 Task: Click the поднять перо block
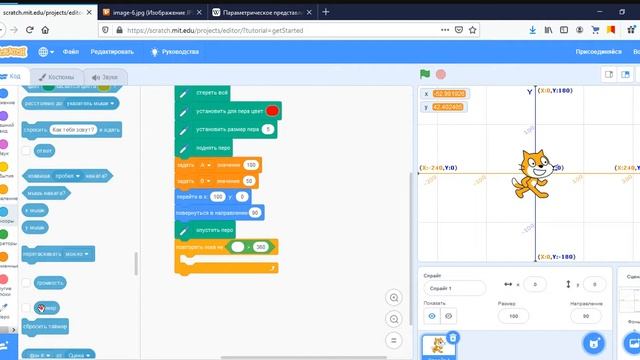204,148
